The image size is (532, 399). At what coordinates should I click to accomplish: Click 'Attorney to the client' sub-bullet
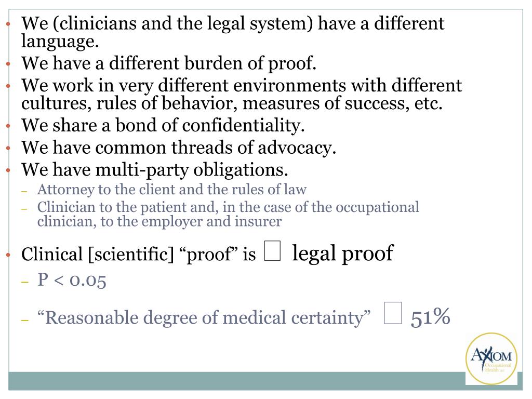coord(171,189)
